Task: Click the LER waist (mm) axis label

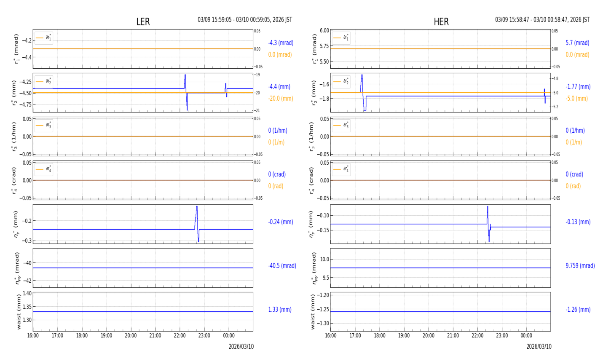Action: pos(18,312)
